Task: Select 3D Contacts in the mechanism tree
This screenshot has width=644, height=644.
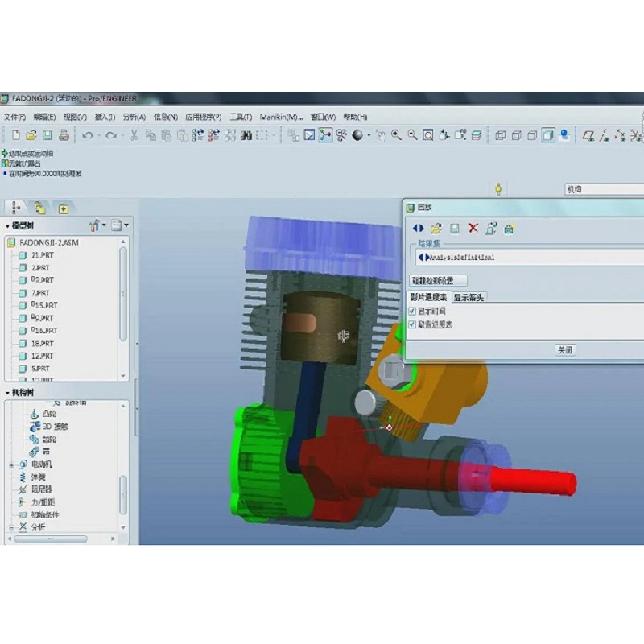Action: point(55,427)
